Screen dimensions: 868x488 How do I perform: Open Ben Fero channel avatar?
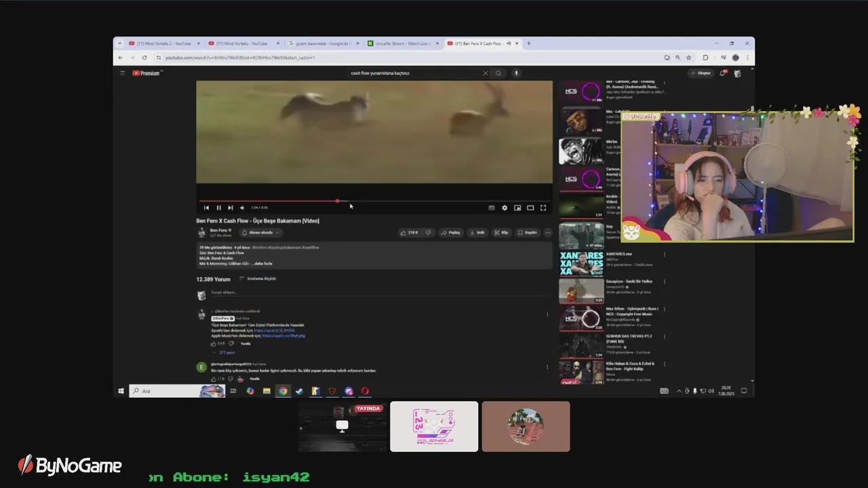(201, 232)
